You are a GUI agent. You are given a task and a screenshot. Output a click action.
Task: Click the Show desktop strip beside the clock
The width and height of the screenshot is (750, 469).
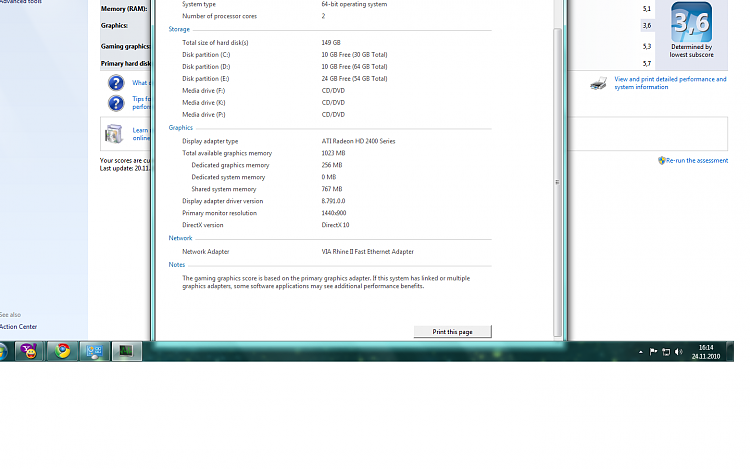730,351
